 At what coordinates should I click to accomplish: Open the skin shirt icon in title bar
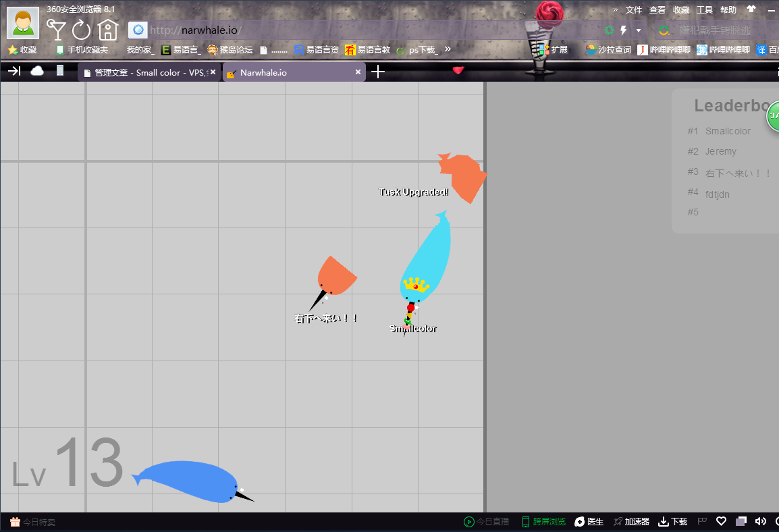751,9
